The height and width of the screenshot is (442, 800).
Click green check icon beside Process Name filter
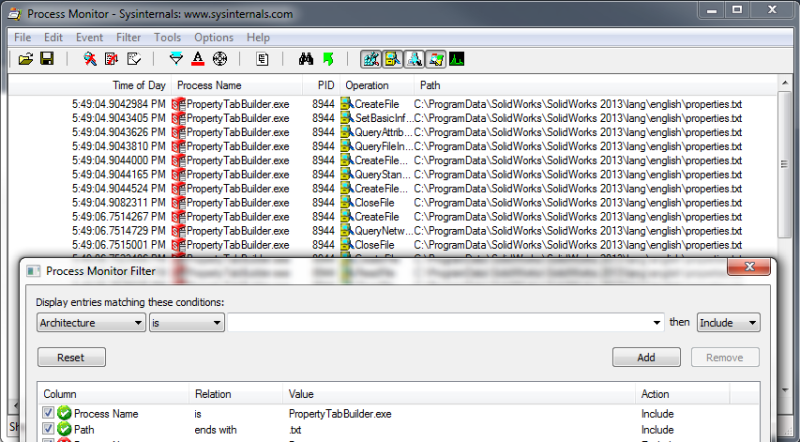click(64, 412)
